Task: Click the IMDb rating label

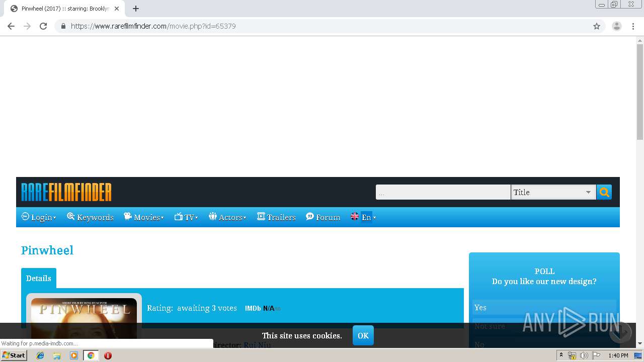Action: click(x=253, y=308)
